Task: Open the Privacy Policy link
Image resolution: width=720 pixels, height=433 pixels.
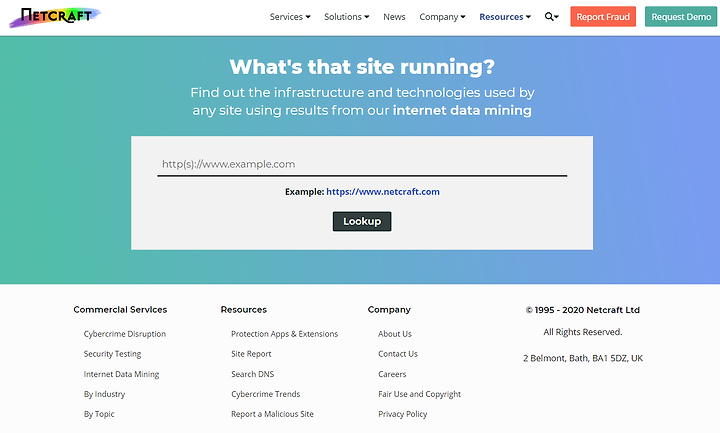Action: (403, 414)
